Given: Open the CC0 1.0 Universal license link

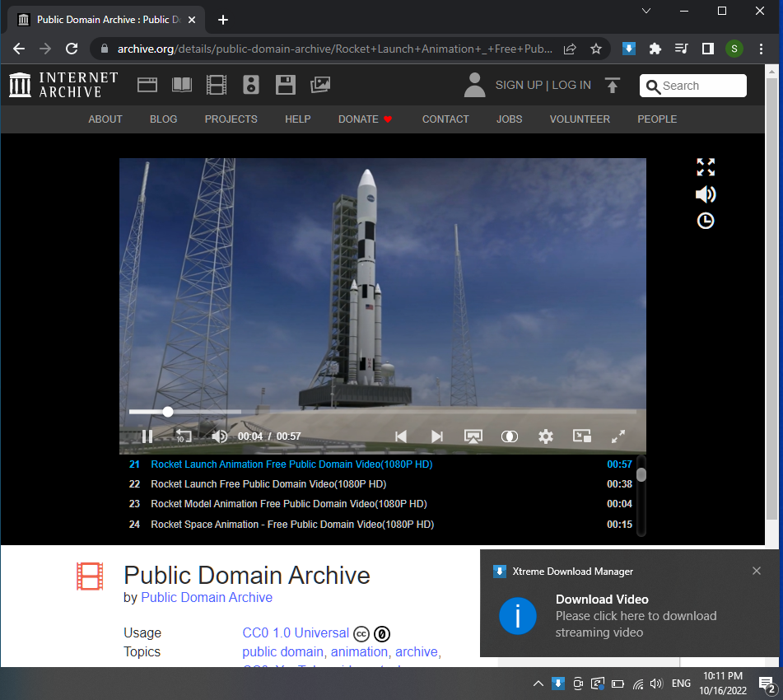Looking at the screenshot, I should coord(296,633).
